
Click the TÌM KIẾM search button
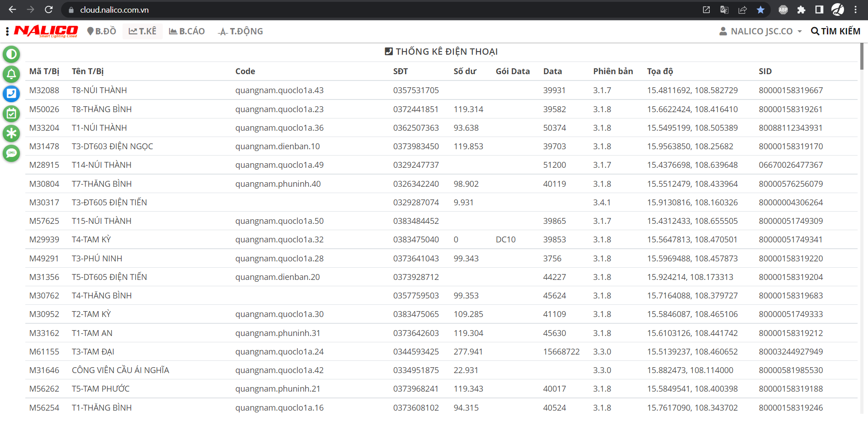835,31
